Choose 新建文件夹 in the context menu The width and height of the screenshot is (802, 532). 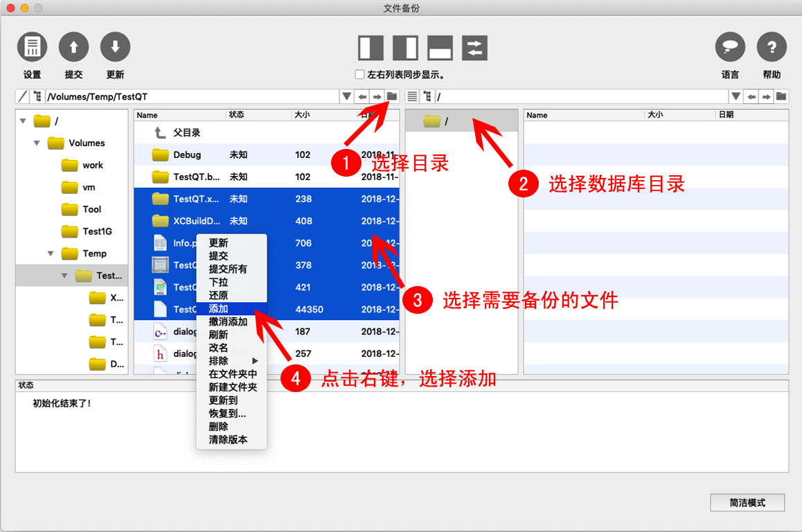pos(232,387)
